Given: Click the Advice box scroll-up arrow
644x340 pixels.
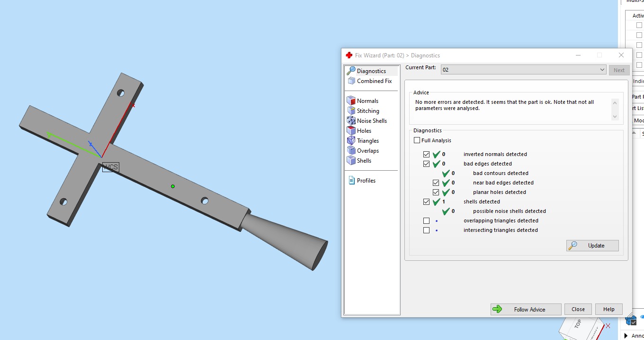Looking at the screenshot, I should click(x=615, y=103).
